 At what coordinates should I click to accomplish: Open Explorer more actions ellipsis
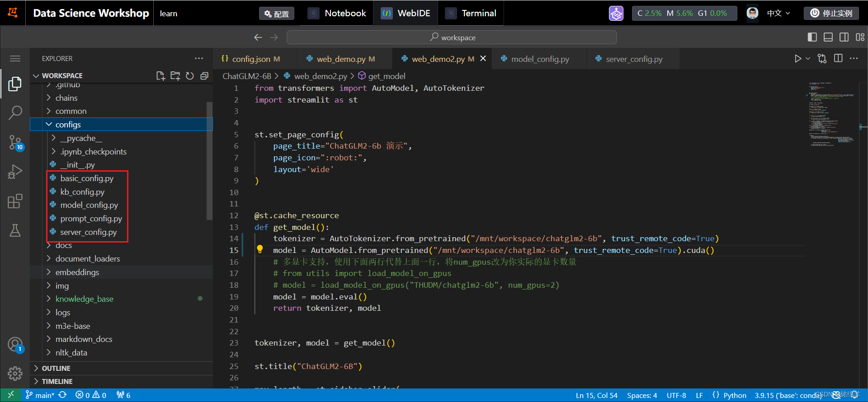click(x=199, y=59)
